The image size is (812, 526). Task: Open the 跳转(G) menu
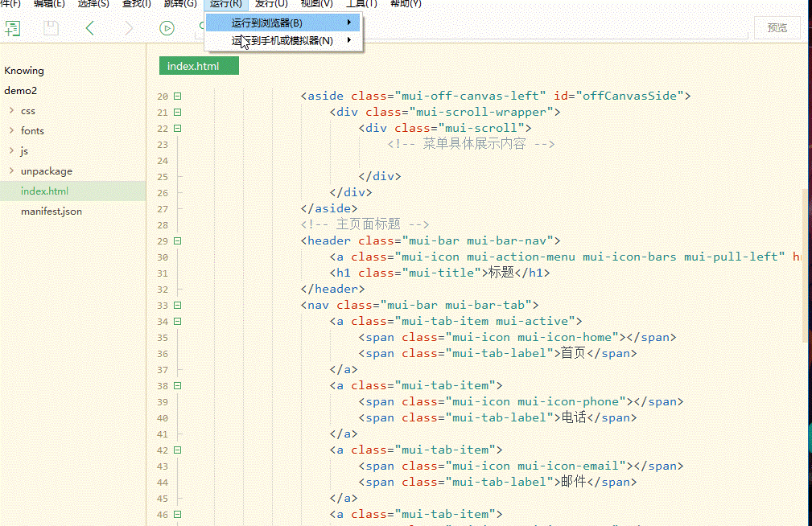[x=180, y=4]
